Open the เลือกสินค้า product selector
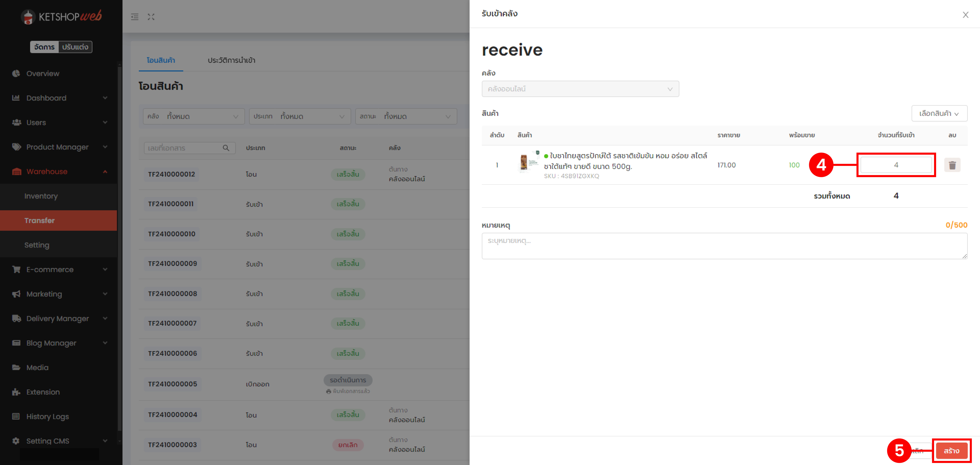 tap(939, 113)
